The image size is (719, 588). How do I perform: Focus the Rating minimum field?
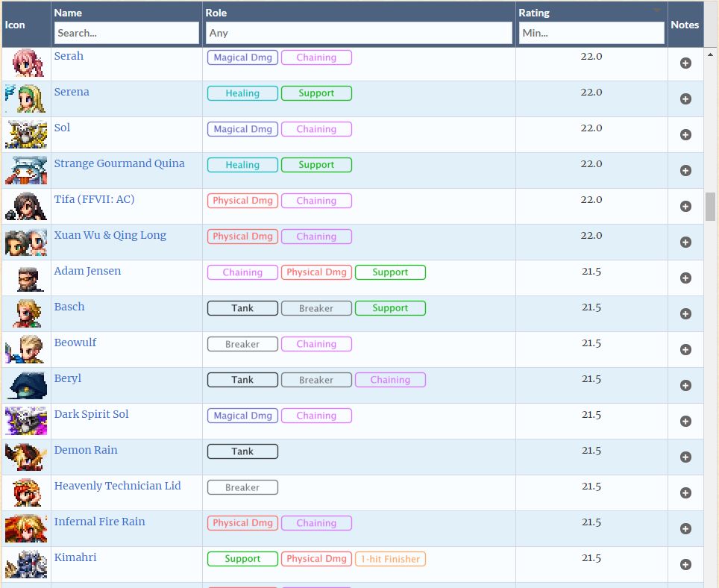point(591,33)
